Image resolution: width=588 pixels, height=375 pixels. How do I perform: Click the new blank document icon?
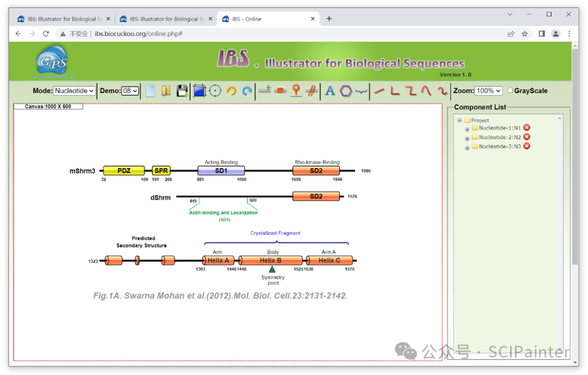[150, 91]
